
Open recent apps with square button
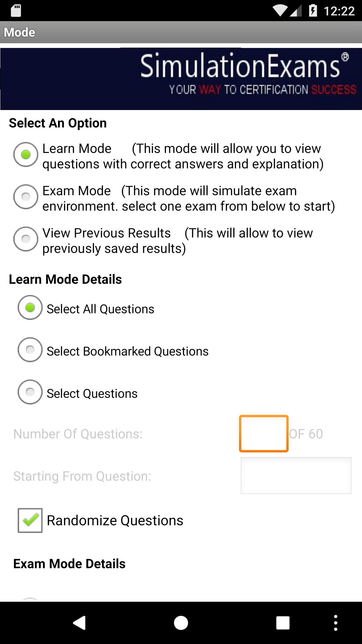tap(283, 622)
